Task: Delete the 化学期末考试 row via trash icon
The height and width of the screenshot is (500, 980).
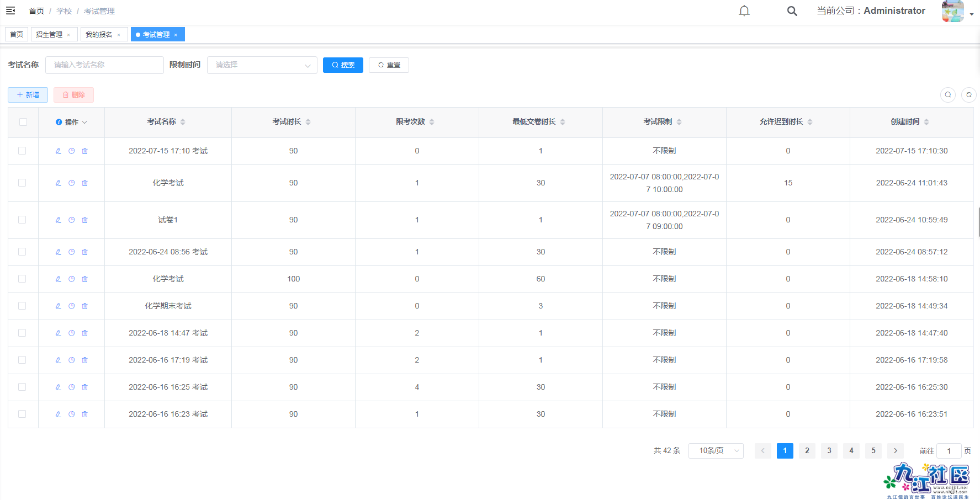Action: click(x=85, y=306)
